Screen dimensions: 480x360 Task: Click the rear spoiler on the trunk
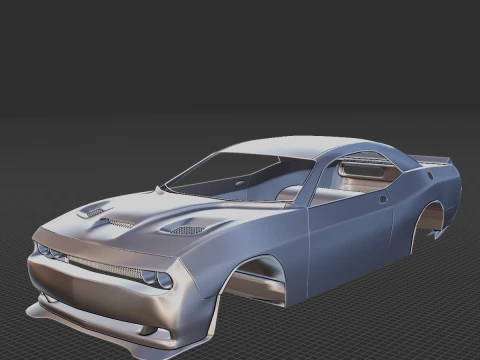pos(432,160)
